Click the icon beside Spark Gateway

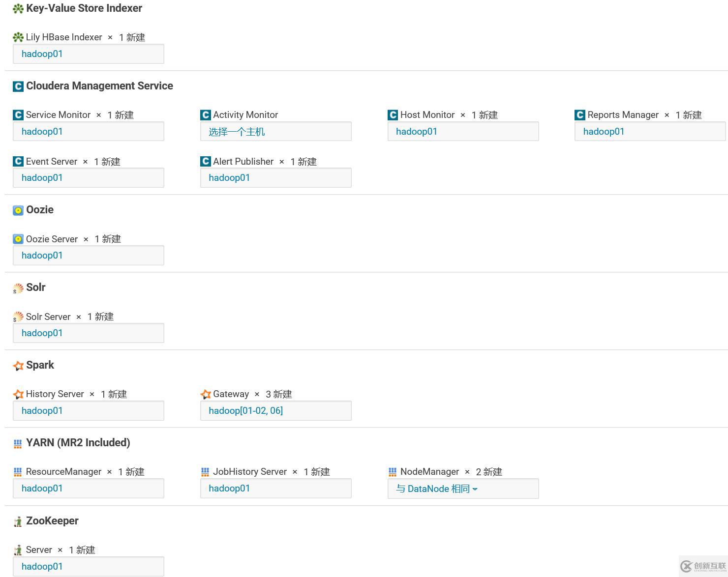coord(206,394)
